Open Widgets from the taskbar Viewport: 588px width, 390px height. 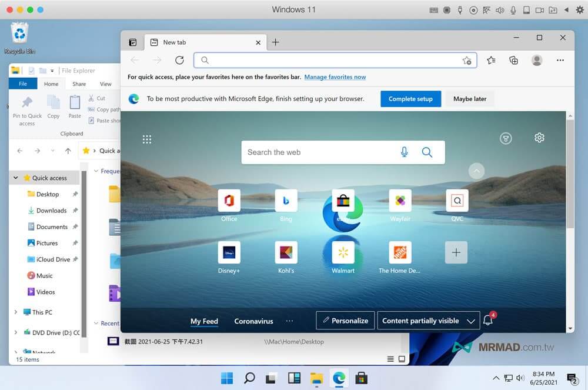point(294,378)
